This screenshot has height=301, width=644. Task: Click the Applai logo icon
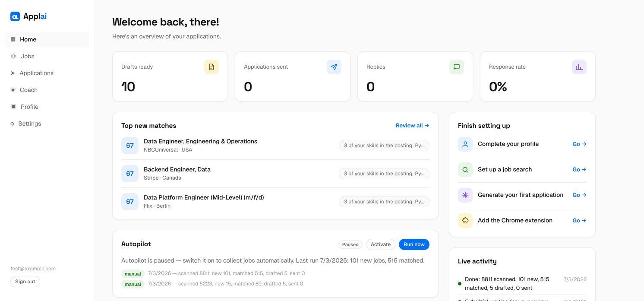tap(15, 16)
